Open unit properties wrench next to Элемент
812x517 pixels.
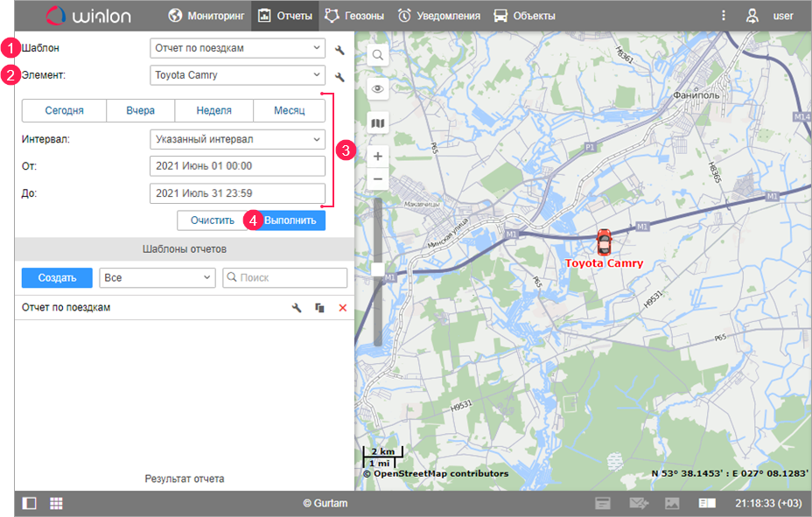[x=339, y=77]
